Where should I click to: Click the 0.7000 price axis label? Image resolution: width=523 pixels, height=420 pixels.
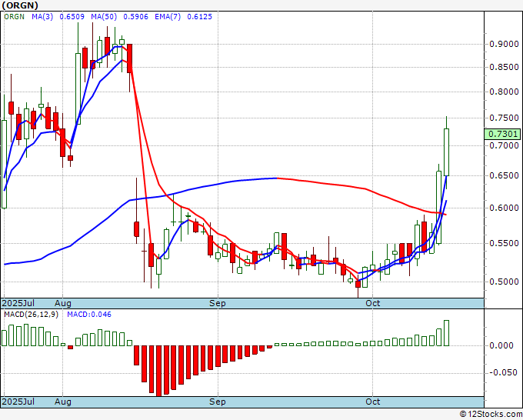coord(504,145)
